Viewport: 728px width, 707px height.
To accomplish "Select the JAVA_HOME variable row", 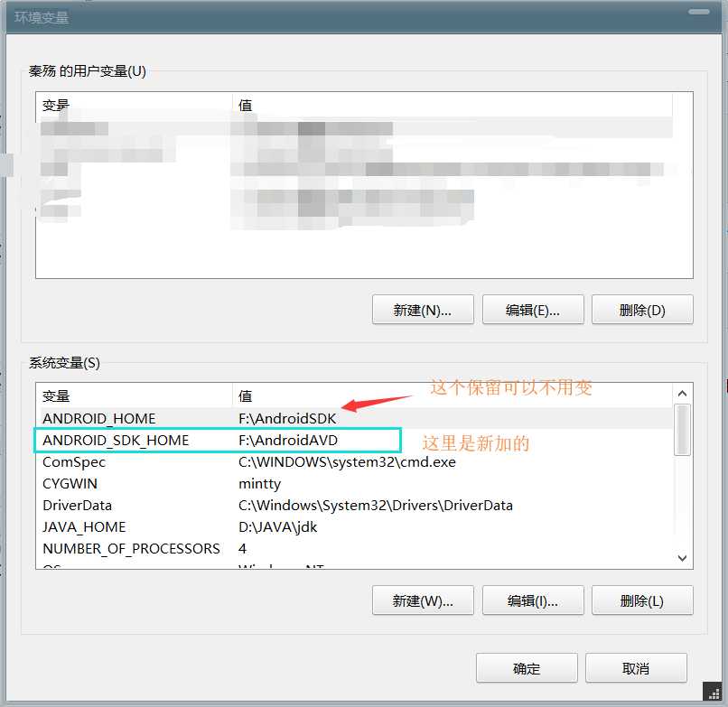I will coord(355,527).
